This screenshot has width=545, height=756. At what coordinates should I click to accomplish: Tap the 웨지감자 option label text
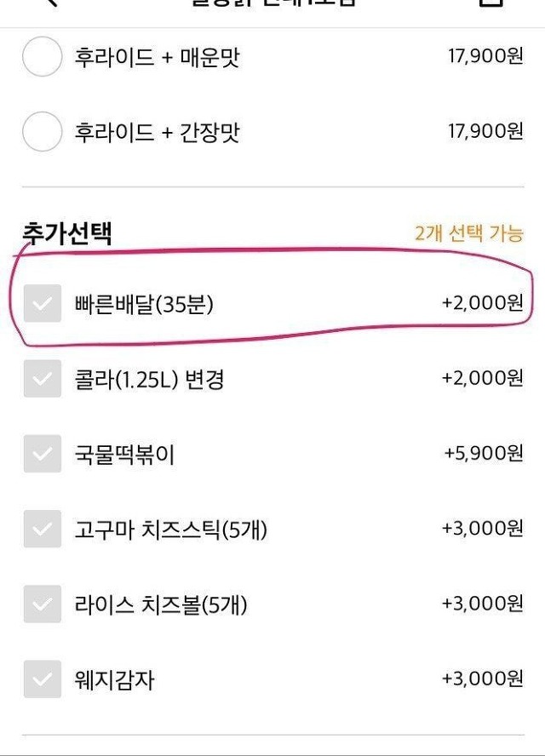point(114,680)
